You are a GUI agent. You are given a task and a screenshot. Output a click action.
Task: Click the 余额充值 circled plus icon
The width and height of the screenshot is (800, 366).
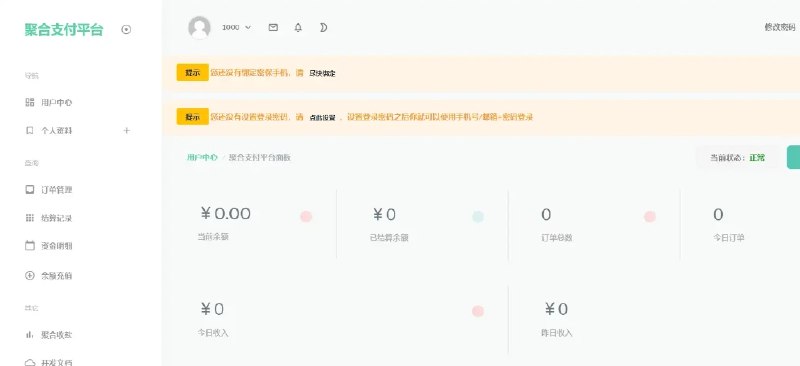coord(30,276)
